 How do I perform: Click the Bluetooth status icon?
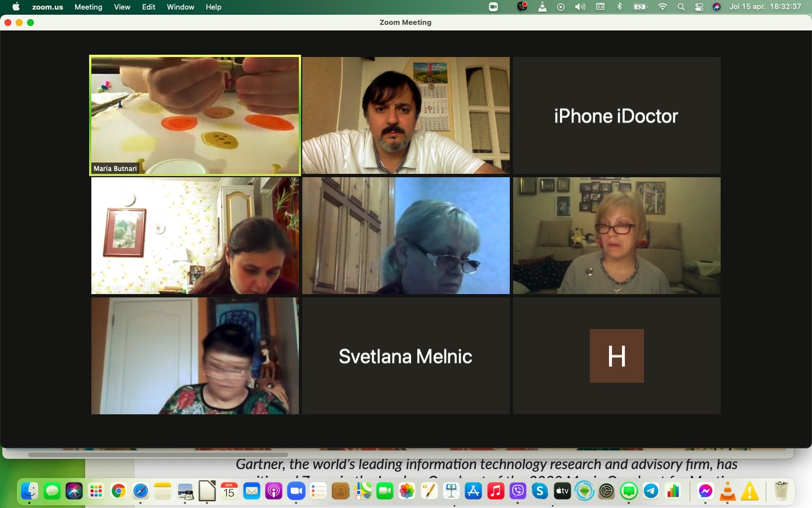(619, 7)
